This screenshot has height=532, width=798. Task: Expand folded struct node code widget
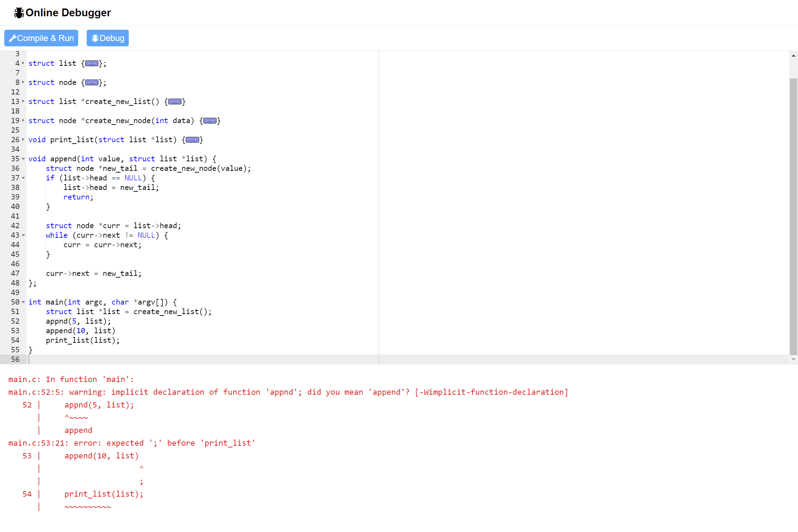[92, 82]
